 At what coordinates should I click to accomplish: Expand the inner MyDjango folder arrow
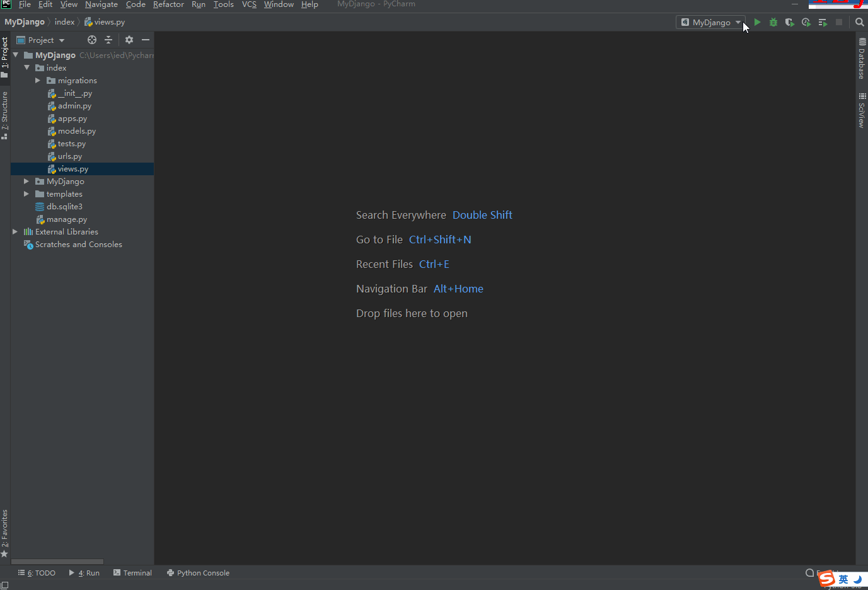pyautogui.click(x=26, y=181)
